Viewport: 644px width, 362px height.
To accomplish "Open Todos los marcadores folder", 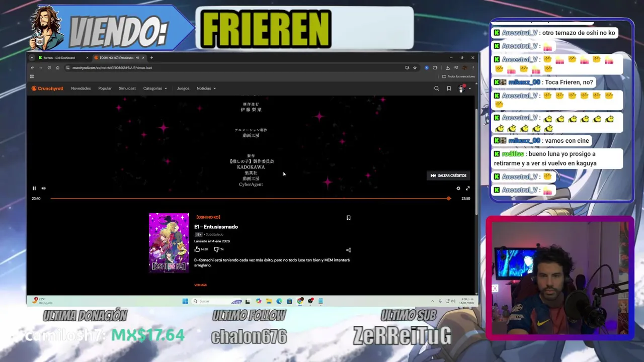I will (458, 76).
